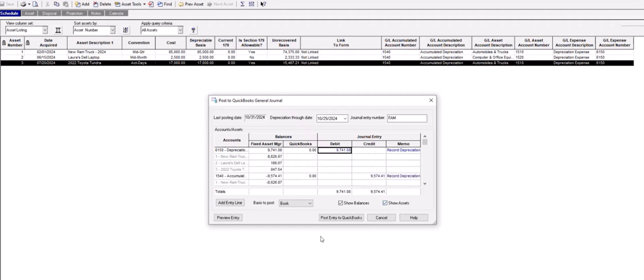This screenshot has width=644, height=280.
Task: Uncheck the Show Balances checkbox
Action: (340, 203)
